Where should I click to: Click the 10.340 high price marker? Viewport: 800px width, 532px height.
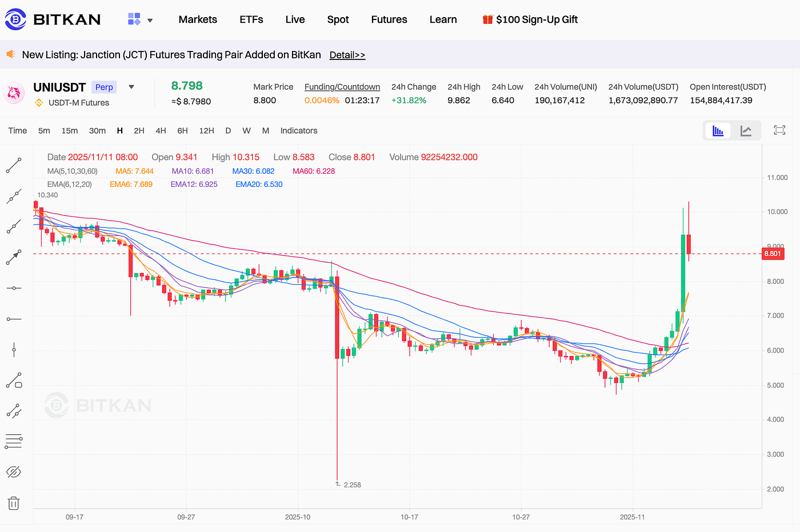point(47,195)
